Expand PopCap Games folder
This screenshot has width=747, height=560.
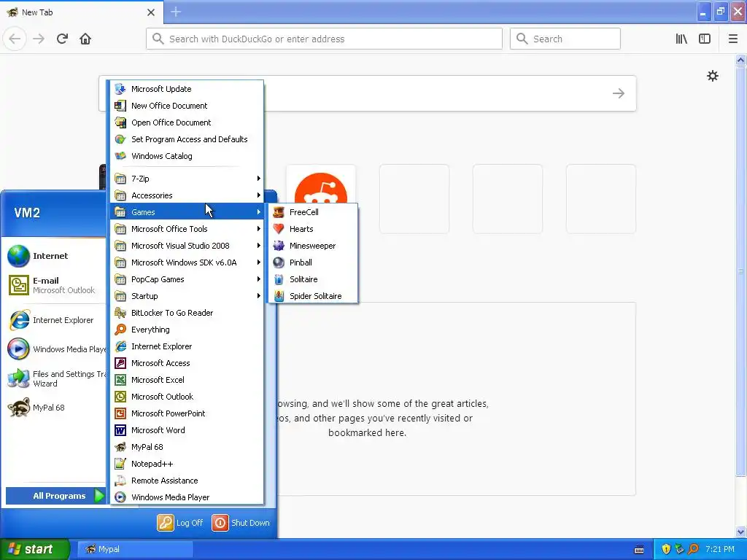click(187, 279)
